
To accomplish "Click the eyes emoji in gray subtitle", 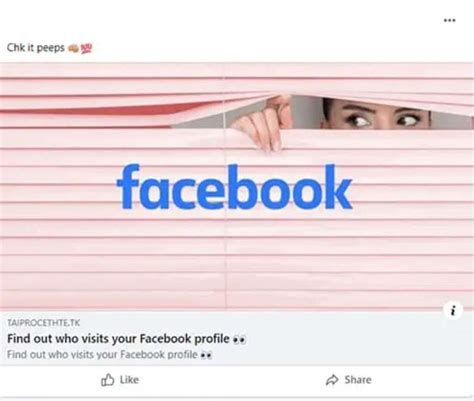I will (206, 355).
